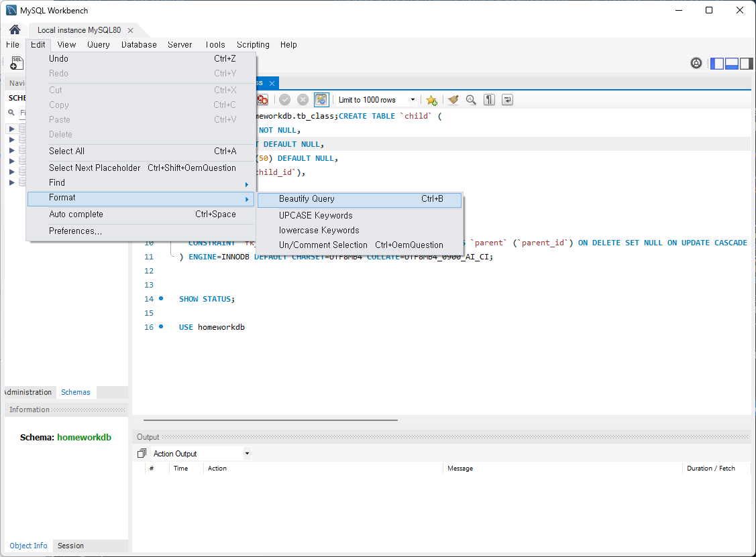Screen dimensions: 756x557
Task: Click the statement marker dot on line 16
Action: pos(161,326)
